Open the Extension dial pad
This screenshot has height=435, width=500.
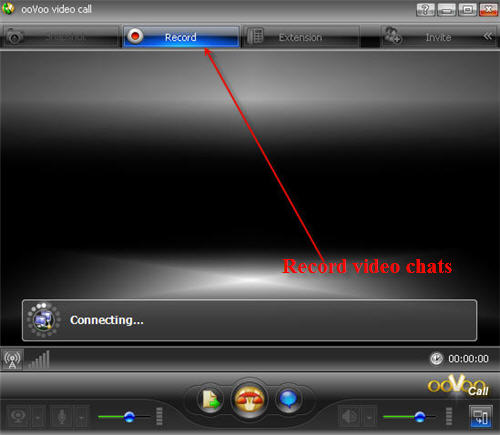pyautogui.click(x=300, y=37)
